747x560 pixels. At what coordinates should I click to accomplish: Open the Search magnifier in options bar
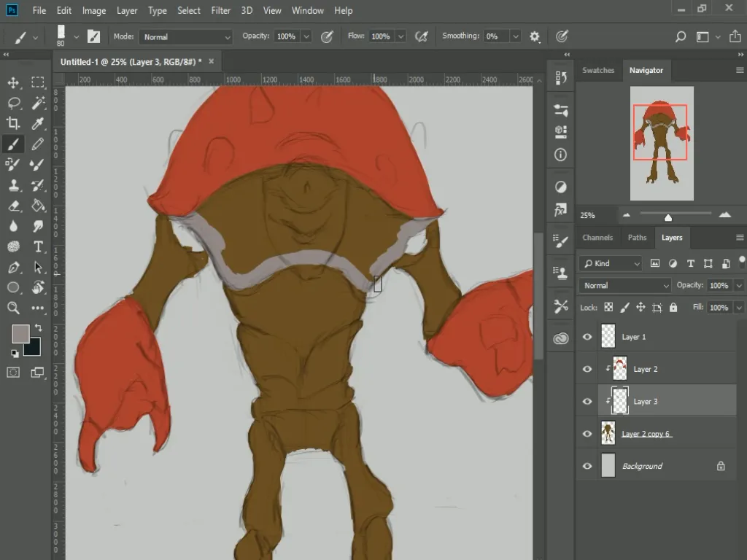[681, 36]
